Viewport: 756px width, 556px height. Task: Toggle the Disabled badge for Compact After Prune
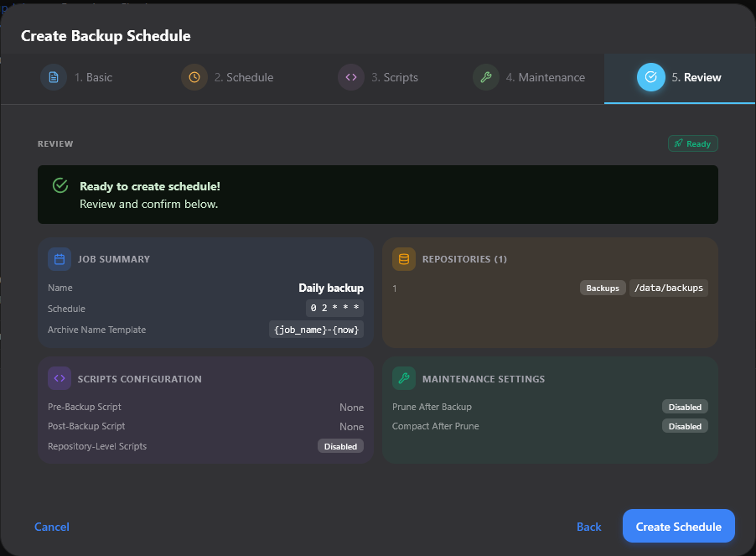point(685,426)
